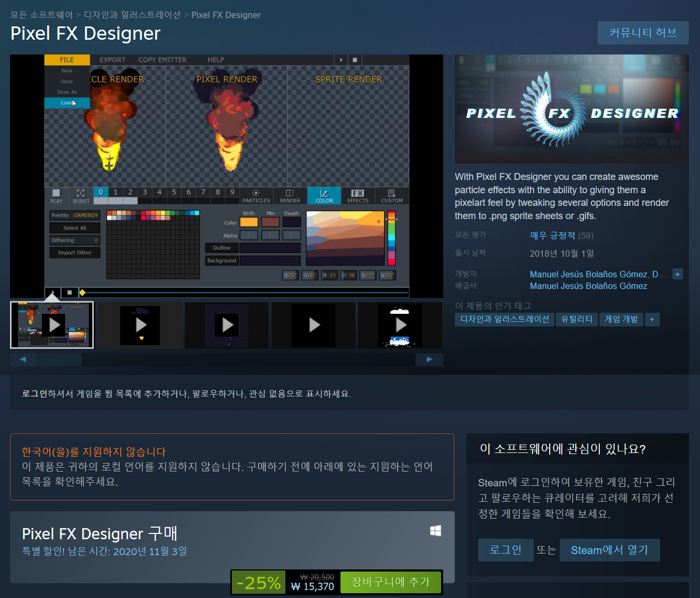Click Pixel FX Designer breadcrumb link
Screen dimensions: 700x598
coord(226,15)
